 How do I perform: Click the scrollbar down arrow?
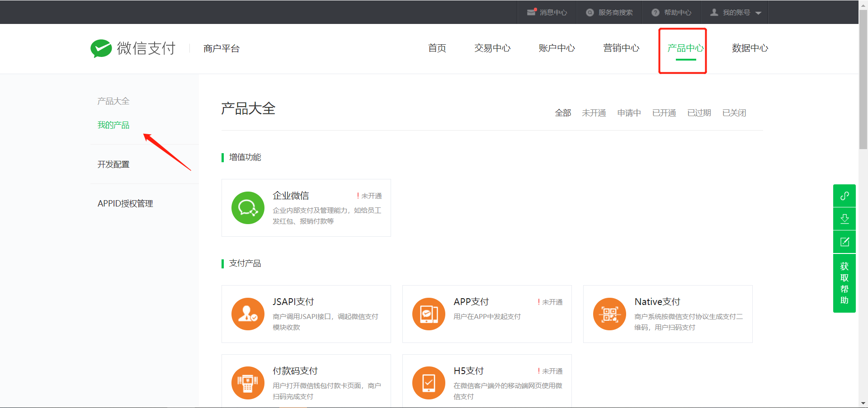point(863,403)
